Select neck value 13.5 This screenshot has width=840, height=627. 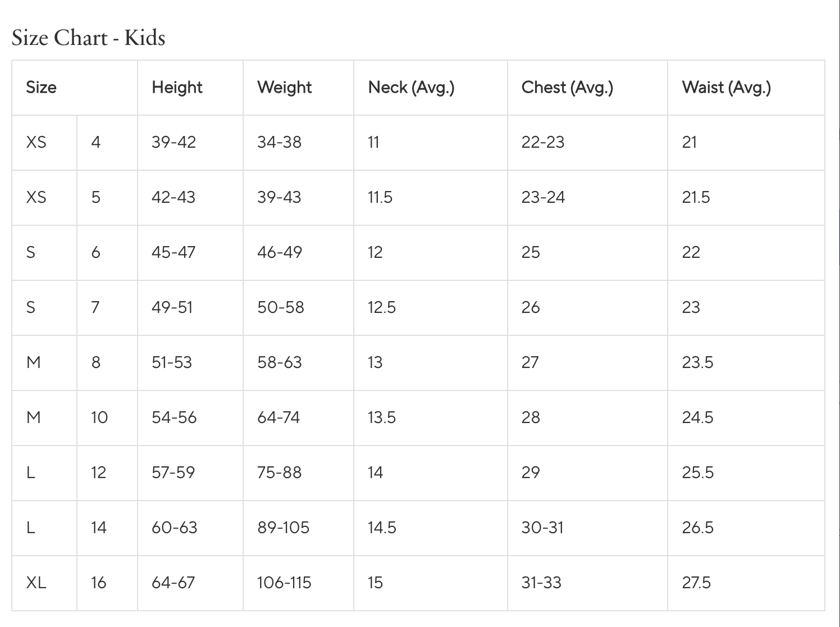click(382, 417)
